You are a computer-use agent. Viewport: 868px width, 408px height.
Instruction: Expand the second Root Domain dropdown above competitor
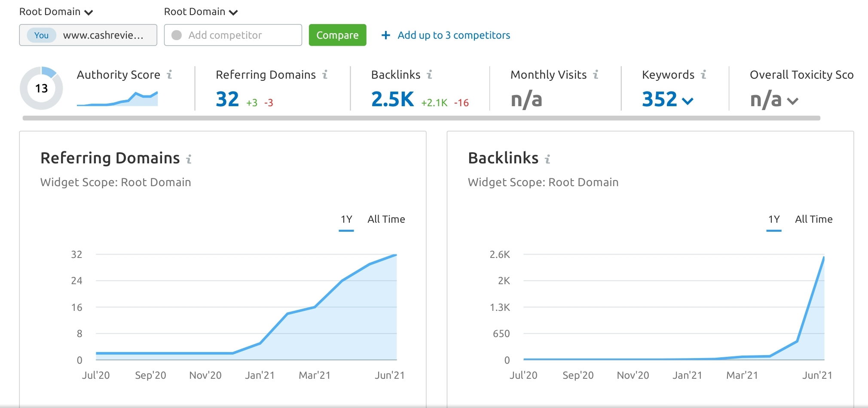[201, 12]
